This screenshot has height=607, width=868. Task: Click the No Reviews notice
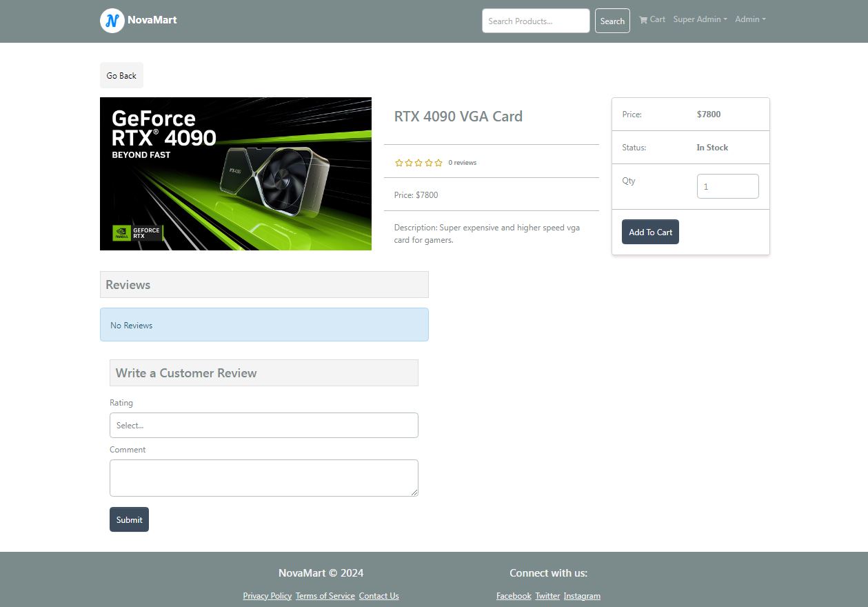(264, 325)
